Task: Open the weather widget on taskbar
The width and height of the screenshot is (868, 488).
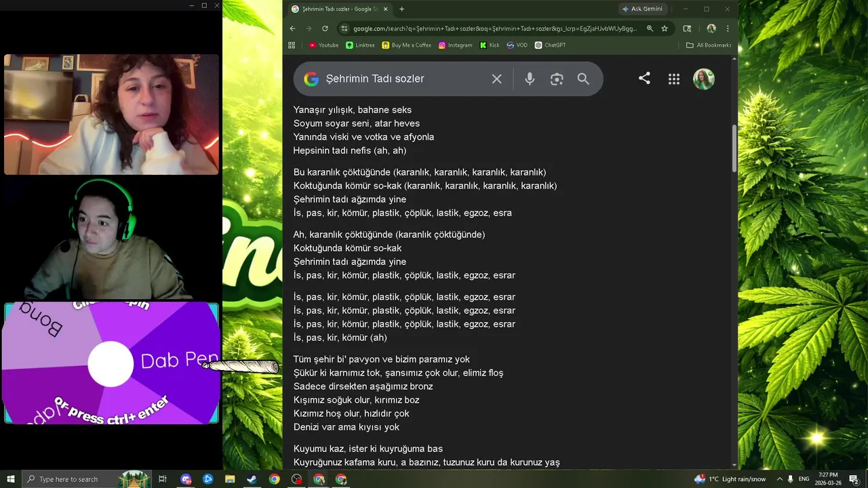Action: click(x=730, y=479)
